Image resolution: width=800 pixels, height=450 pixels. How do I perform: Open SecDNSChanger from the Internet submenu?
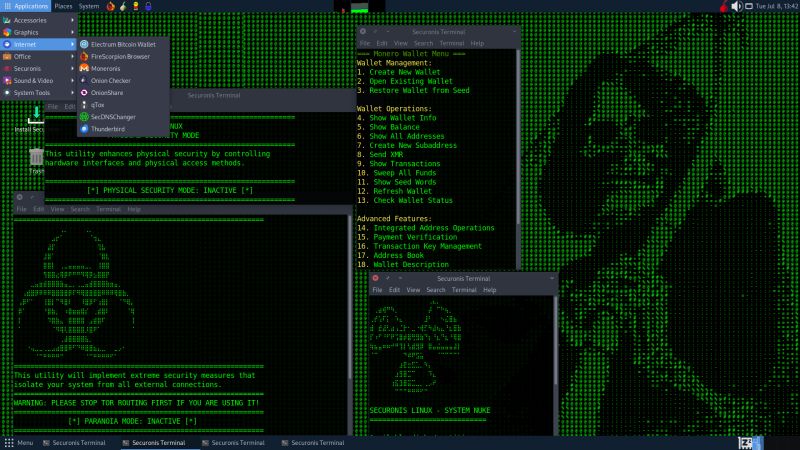click(123, 117)
